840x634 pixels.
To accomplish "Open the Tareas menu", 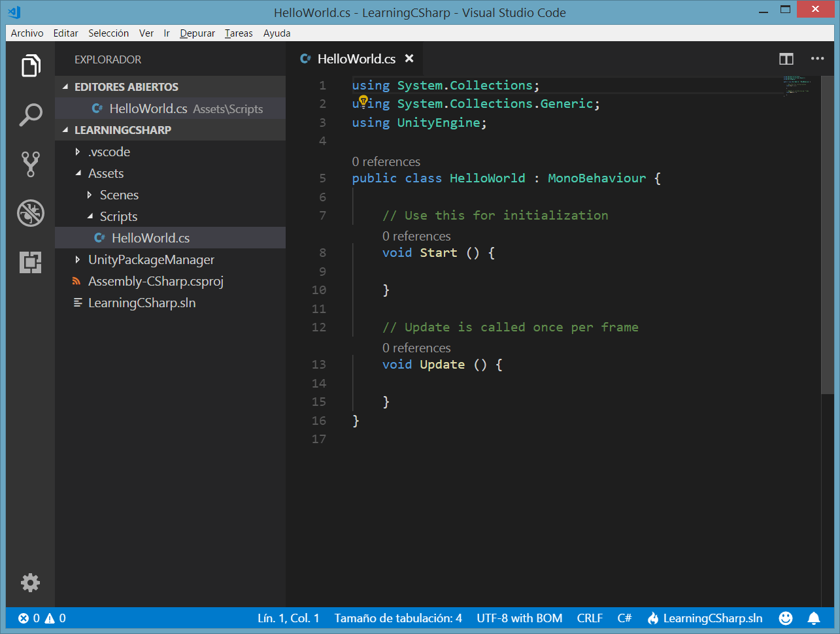I will 239,33.
